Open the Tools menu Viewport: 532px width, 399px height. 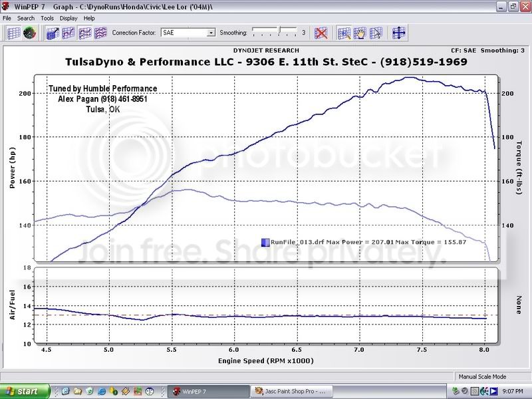(x=47, y=18)
